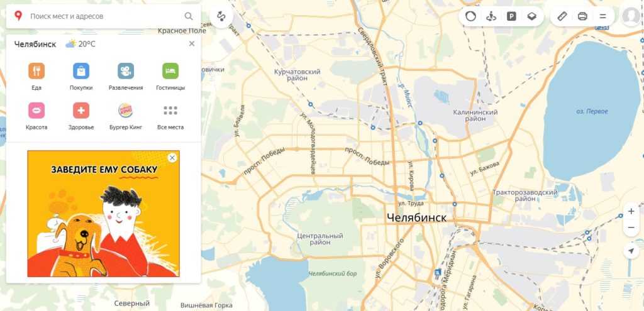644x311 pixels.
Task: Select the Покупки shopping category
Action: click(81, 76)
